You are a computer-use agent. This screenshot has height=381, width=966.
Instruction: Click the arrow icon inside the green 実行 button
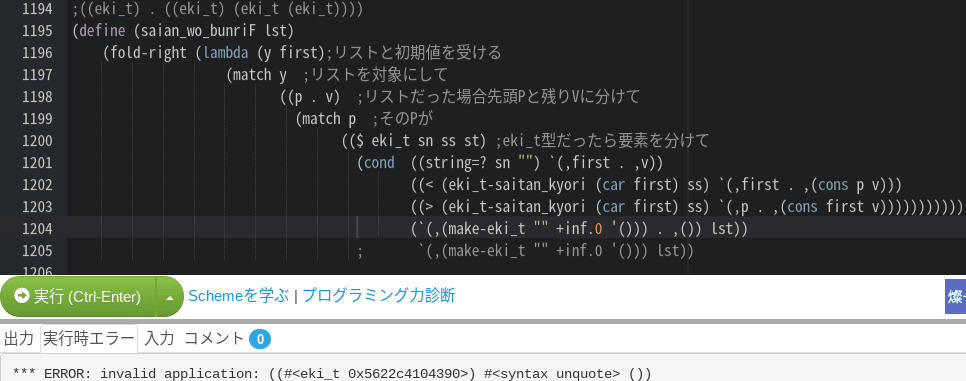[22, 296]
